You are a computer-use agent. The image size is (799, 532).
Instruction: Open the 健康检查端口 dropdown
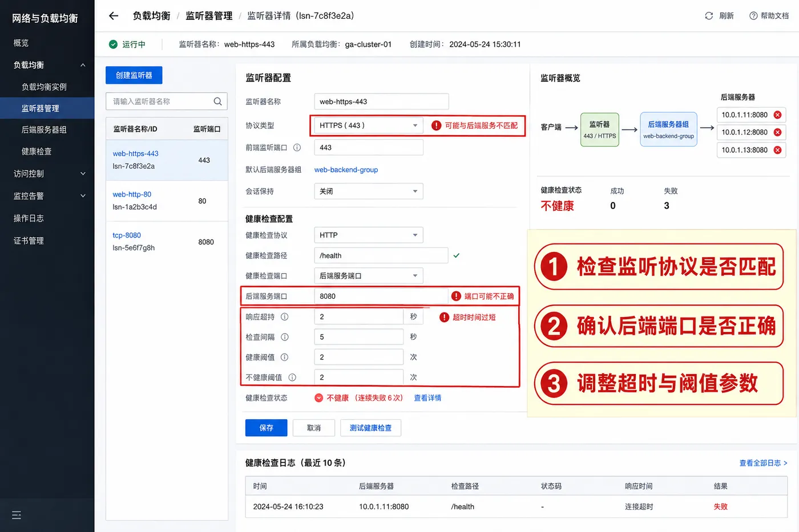point(369,276)
